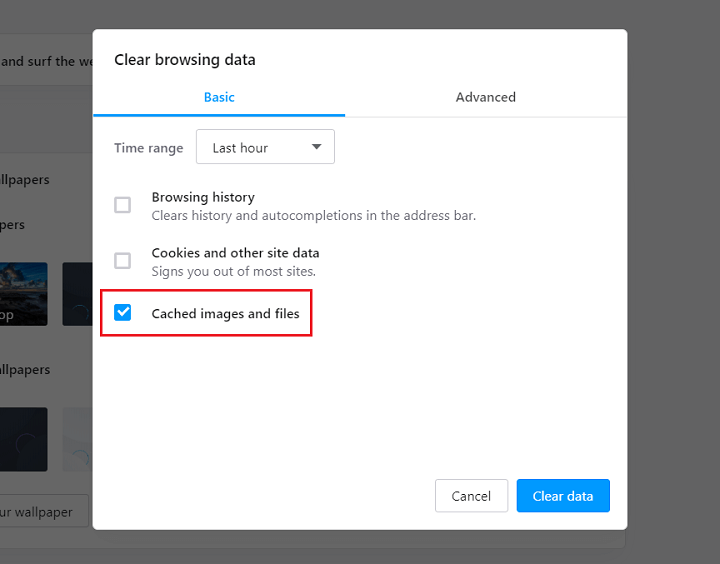Click the wallpaper button at the bottom left
This screenshot has height=564, width=720.
coord(44,511)
